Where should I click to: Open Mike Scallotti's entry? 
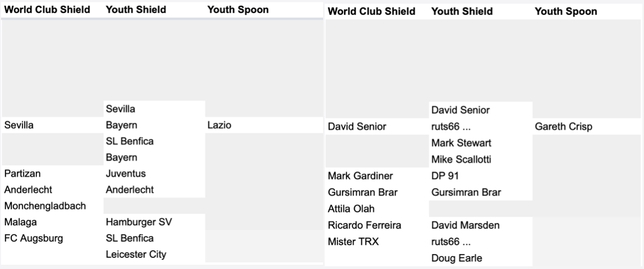(x=462, y=159)
